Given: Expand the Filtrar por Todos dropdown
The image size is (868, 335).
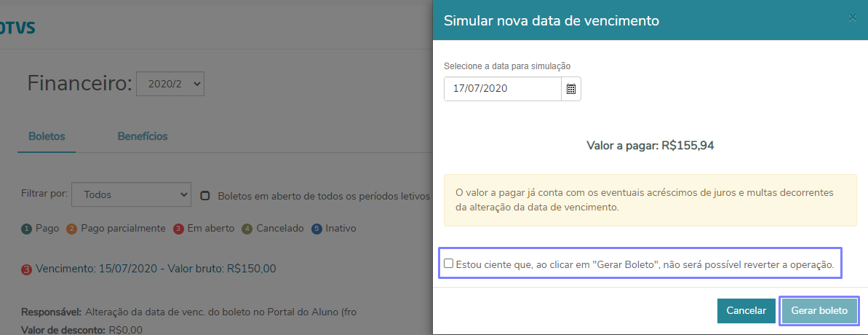Looking at the screenshot, I should tap(131, 194).
